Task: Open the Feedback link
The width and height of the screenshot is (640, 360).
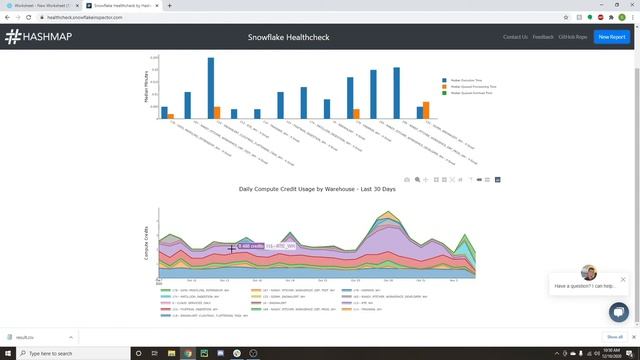Action: 543,37
